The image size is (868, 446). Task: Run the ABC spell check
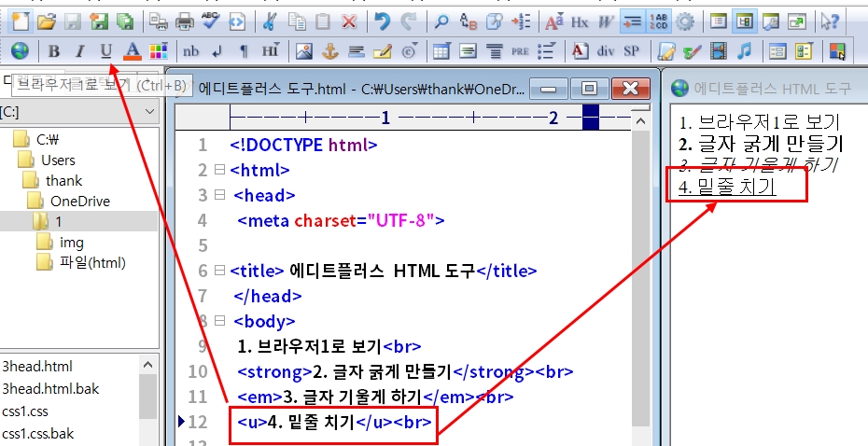210,21
